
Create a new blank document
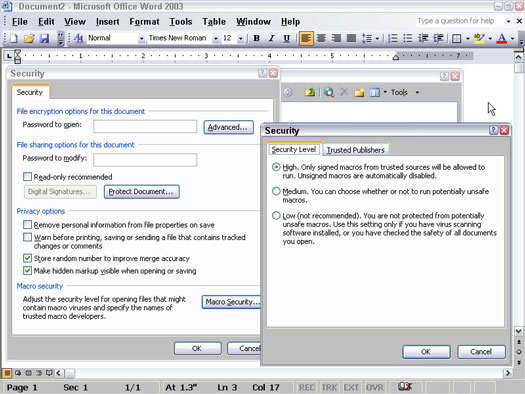click(x=14, y=38)
